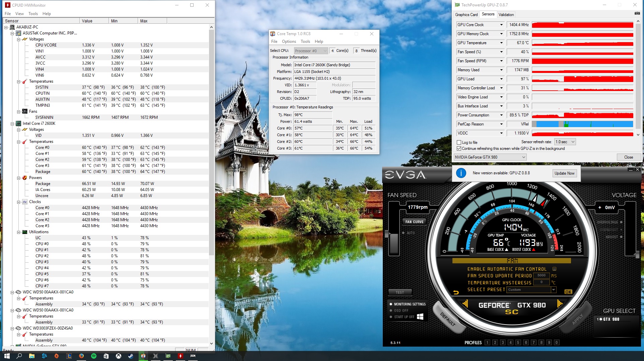Open the Xbox app from the taskbar
This screenshot has height=361, width=644.
(118, 356)
